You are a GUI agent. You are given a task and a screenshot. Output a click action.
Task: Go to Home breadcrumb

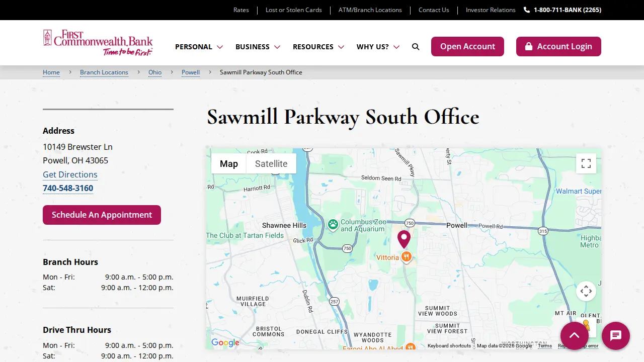click(51, 72)
